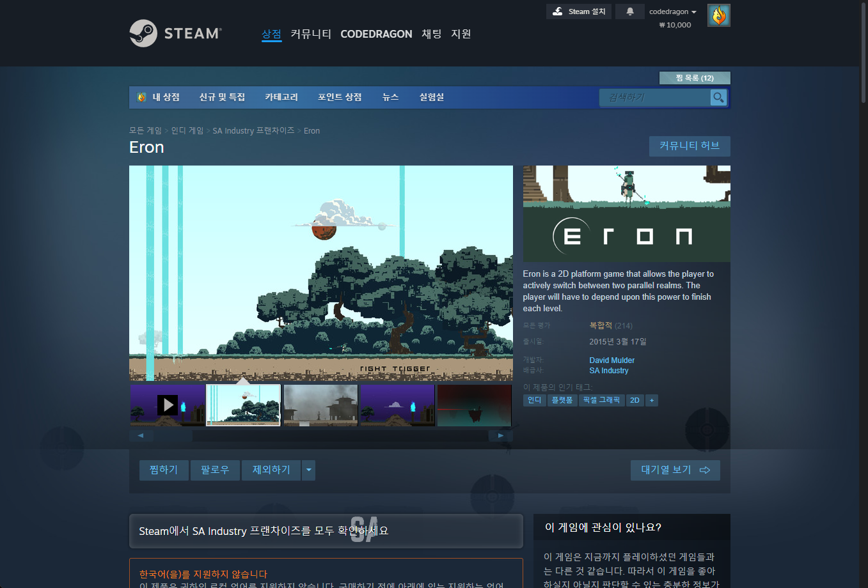The height and width of the screenshot is (588, 868).
Task: Open the notifications bell
Action: [x=630, y=12]
